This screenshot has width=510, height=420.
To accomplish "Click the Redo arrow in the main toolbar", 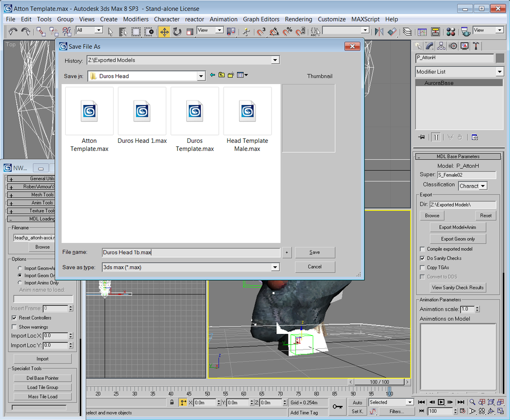I will (26, 31).
